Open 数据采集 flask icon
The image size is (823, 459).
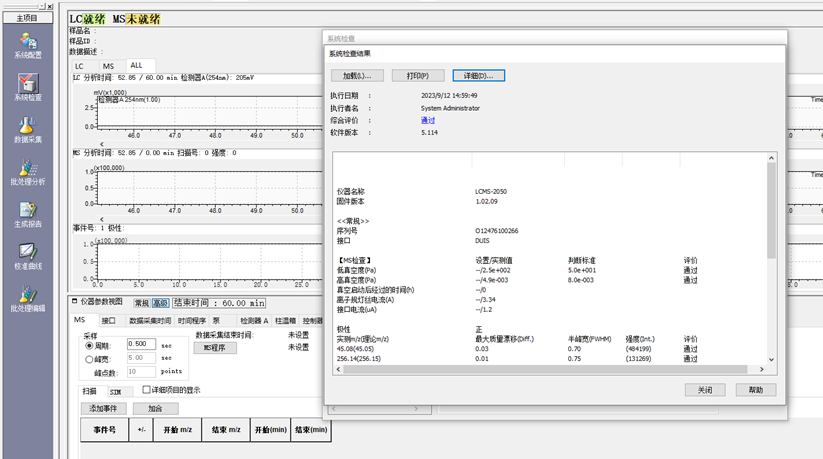[28, 130]
